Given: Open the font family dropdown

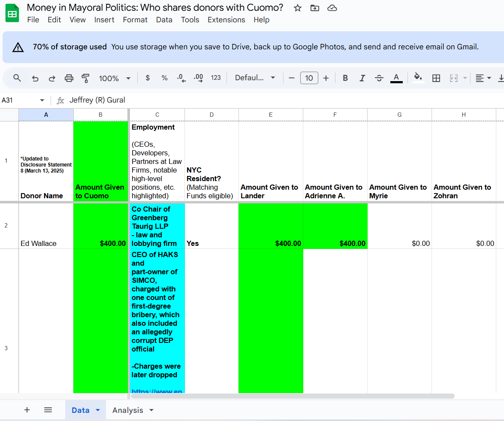Looking at the screenshot, I should (255, 78).
